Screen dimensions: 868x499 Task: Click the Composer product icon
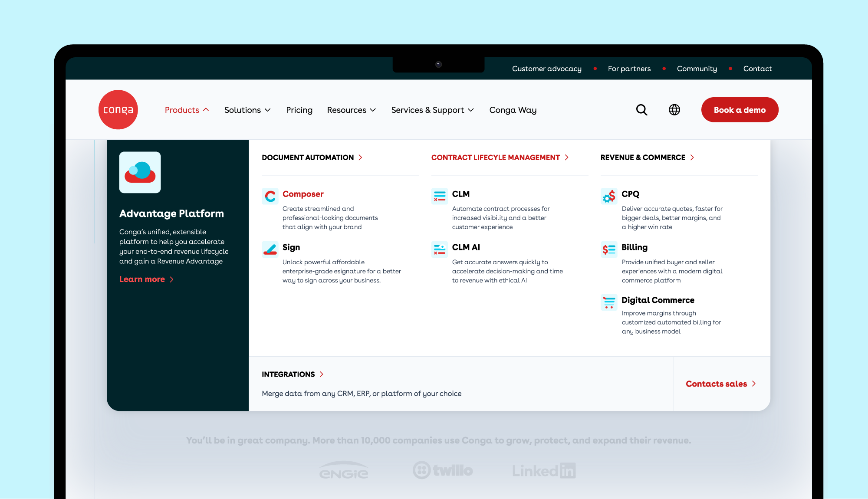(x=270, y=196)
